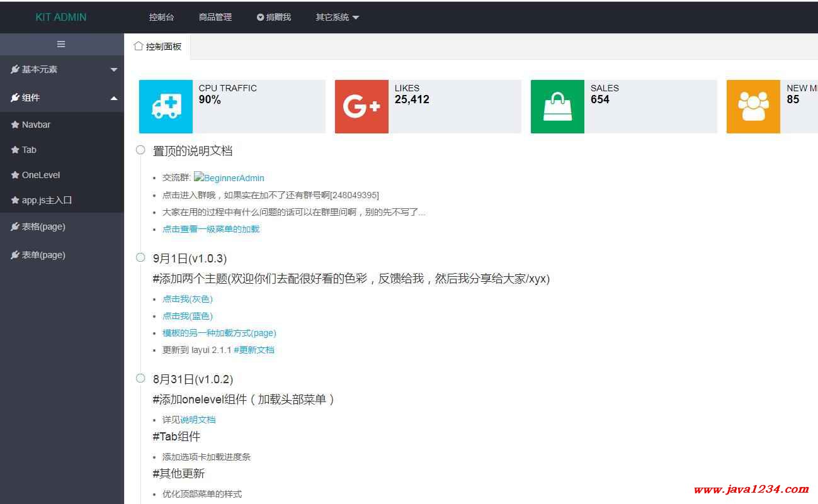The width and height of the screenshot is (818, 504).
Task: Click the #添加onelevel组件 heading
Action: [243, 400]
